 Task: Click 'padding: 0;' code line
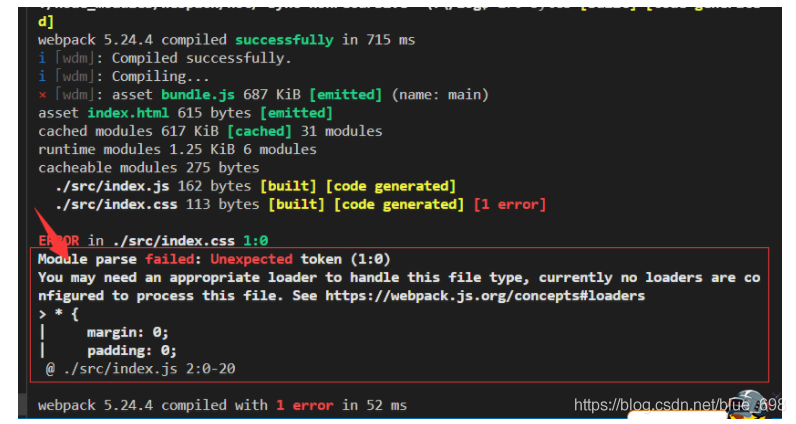[131, 350]
